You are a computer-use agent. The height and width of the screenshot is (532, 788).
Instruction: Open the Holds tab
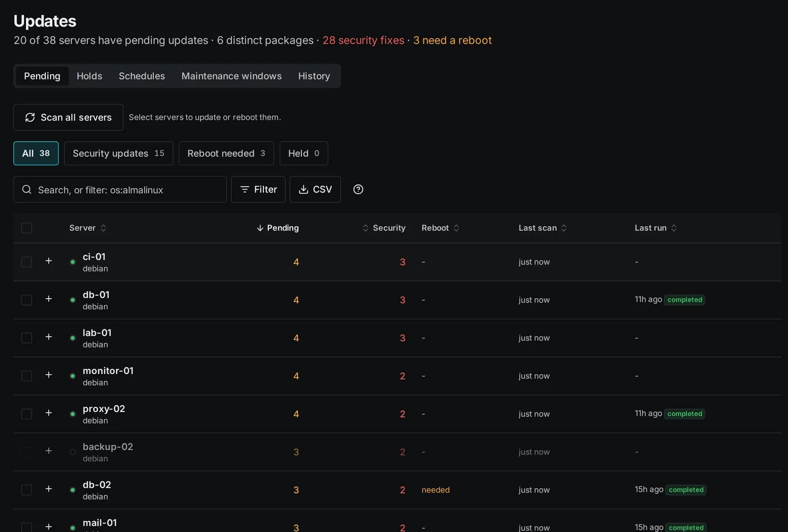coord(90,76)
